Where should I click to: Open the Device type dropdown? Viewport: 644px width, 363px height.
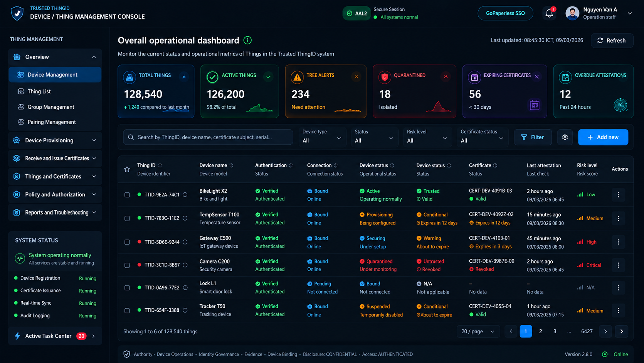tap(322, 137)
